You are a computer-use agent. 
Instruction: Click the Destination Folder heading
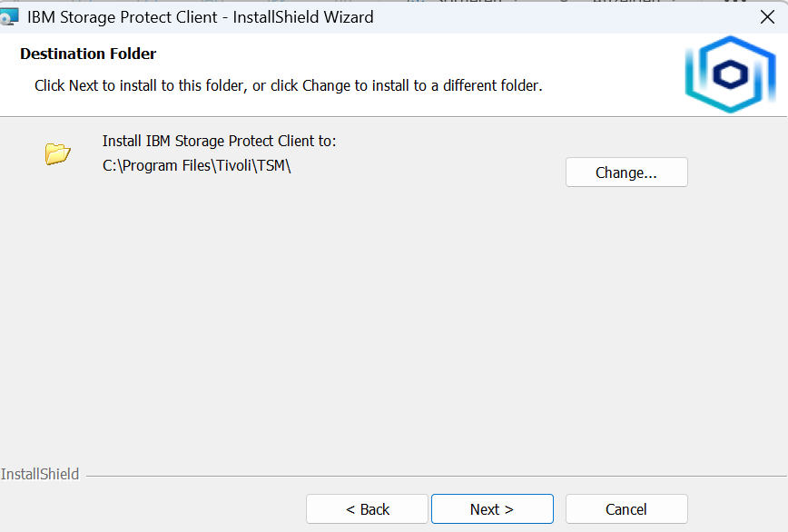[x=88, y=54]
